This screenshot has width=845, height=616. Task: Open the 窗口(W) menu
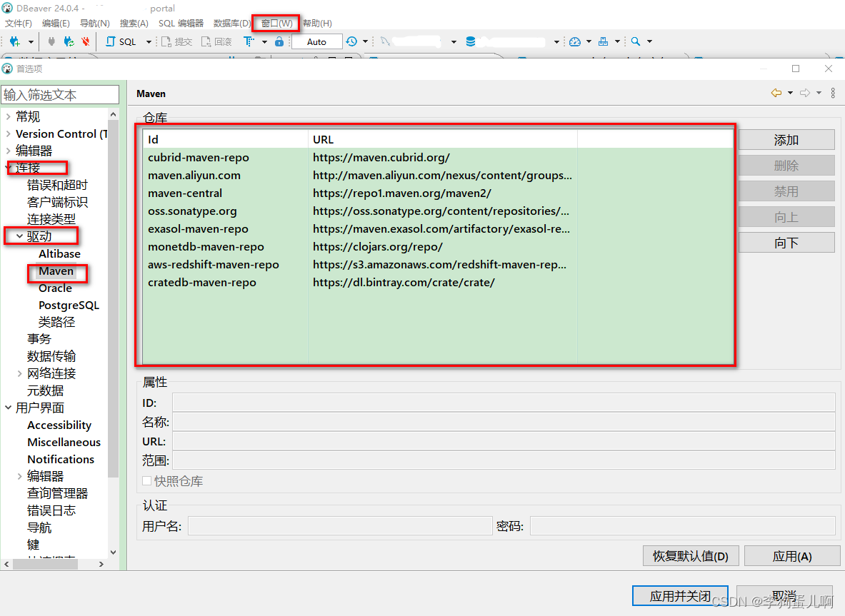[x=277, y=23]
